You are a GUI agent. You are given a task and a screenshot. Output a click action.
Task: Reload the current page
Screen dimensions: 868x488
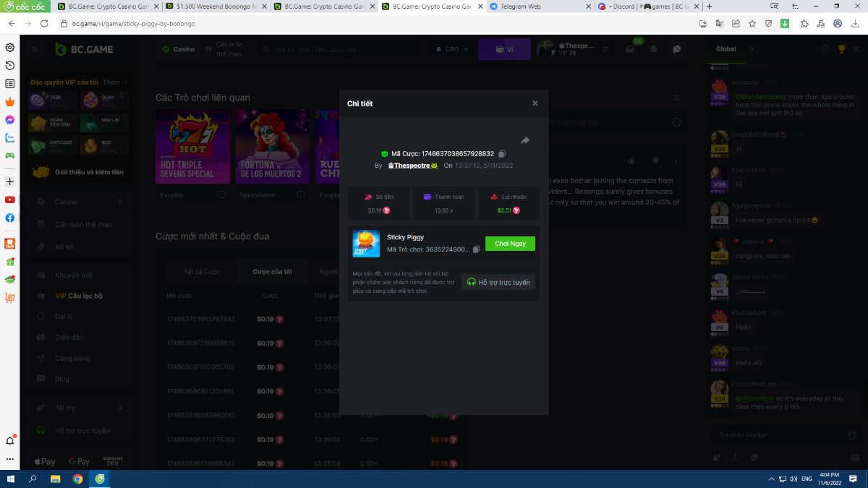click(x=44, y=23)
